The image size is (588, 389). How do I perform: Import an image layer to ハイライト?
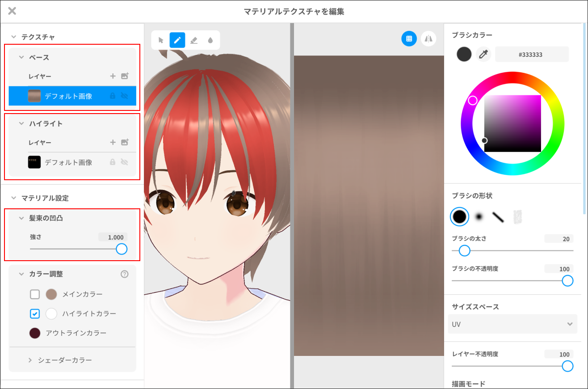tap(125, 142)
